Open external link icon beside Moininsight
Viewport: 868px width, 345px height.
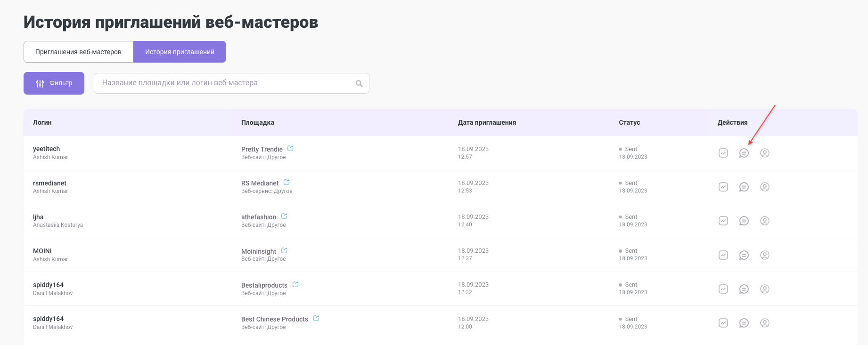click(284, 251)
